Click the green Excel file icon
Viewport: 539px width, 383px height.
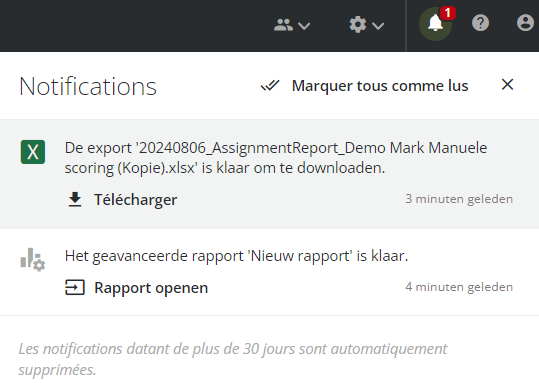[x=33, y=152]
